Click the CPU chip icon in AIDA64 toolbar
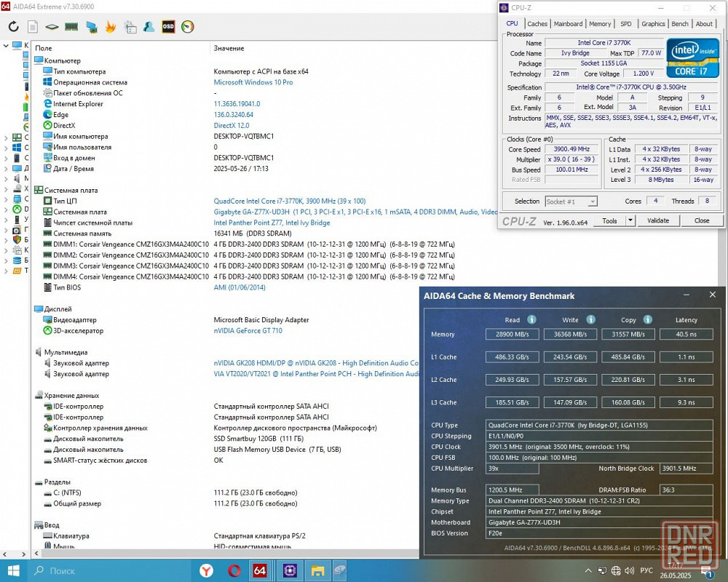This screenshot has width=728, height=582. pos(52,27)
